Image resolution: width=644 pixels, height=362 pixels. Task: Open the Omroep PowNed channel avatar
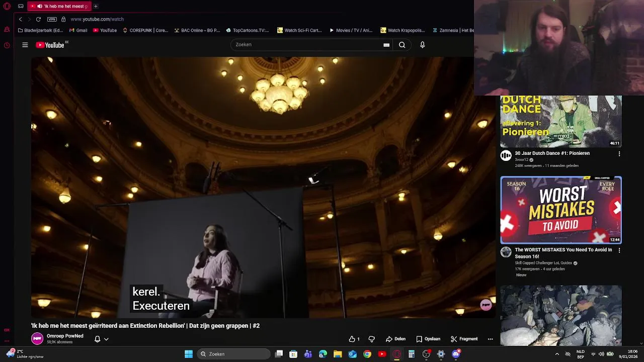(37, 339)
